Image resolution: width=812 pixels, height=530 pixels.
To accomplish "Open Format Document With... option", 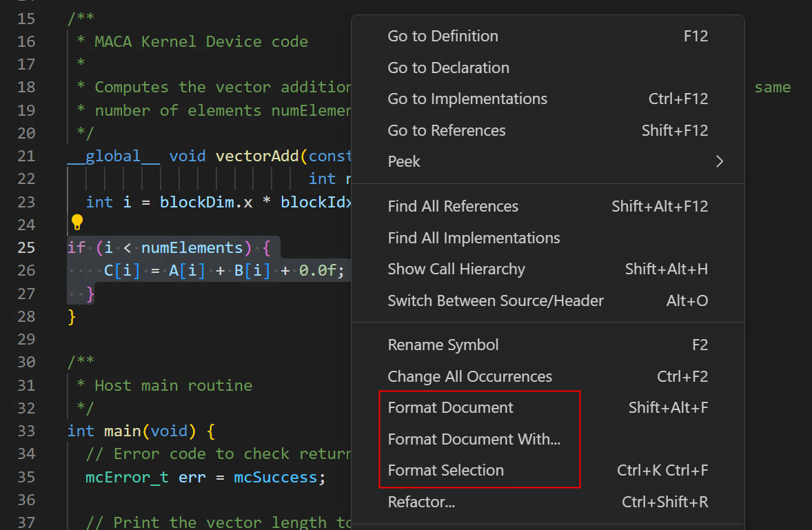I will point(474,439).
